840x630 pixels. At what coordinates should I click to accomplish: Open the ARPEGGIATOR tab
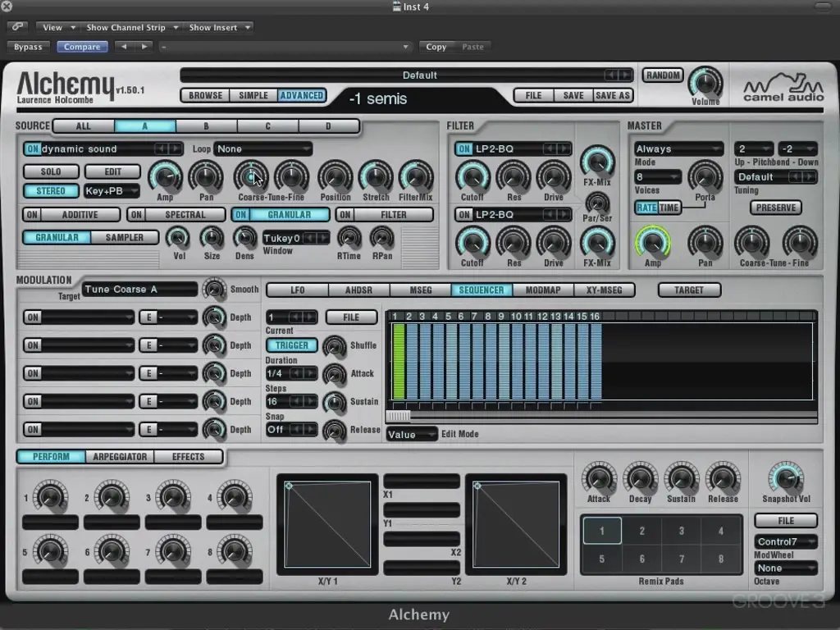[x=120, y=457]
